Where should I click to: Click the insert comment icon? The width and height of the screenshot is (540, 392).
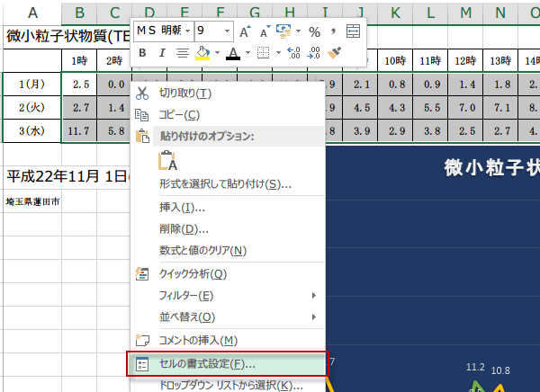tap(142, 340)
